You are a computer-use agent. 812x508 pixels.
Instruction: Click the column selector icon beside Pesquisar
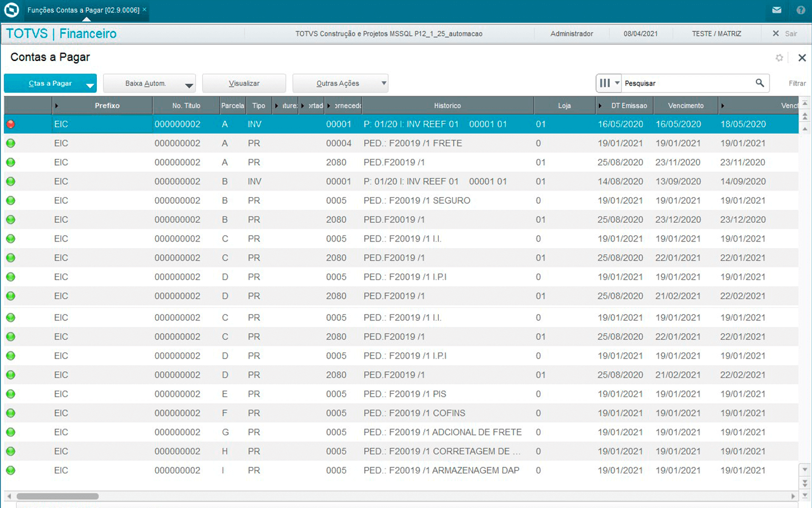(605, 83)
